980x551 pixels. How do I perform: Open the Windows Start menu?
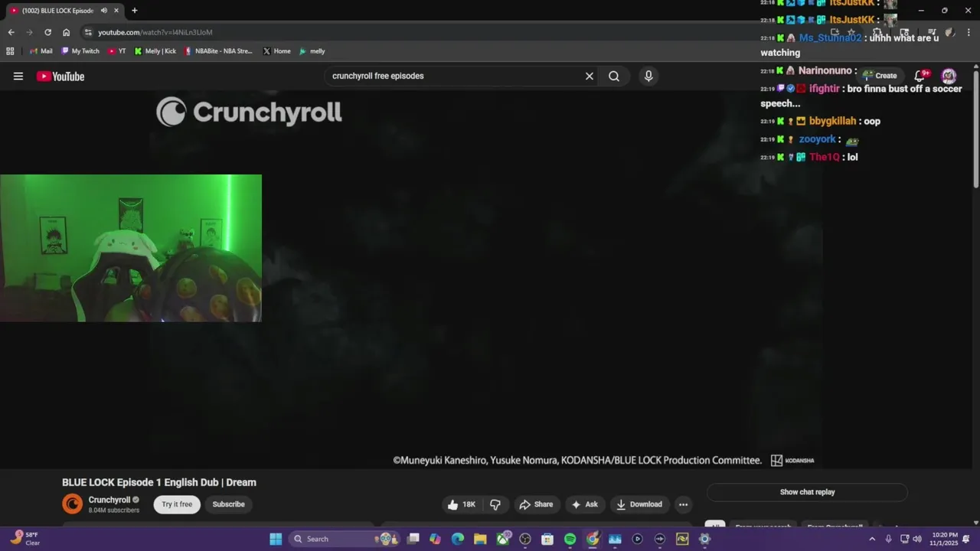[x=276, y=539]
